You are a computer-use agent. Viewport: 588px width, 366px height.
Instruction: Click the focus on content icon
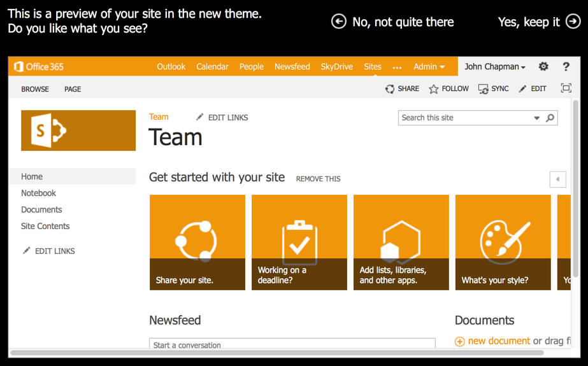566,88
